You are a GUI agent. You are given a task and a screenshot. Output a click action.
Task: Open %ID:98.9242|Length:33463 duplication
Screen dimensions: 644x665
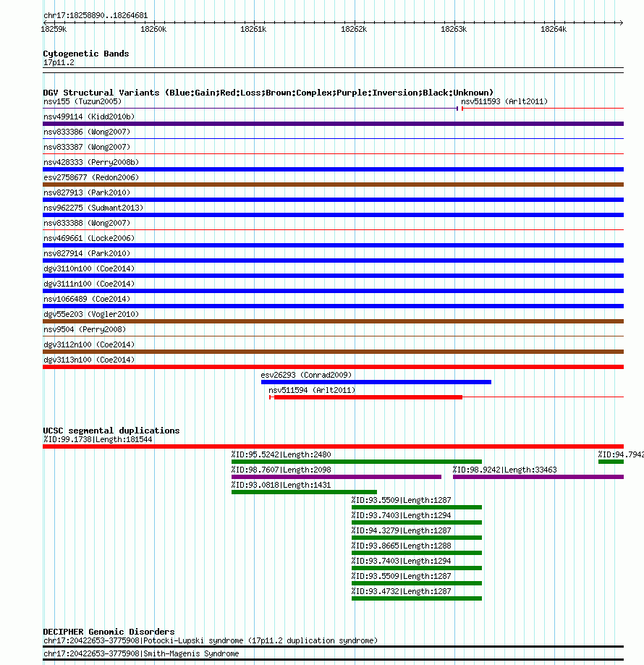click(x=538, y=477)
